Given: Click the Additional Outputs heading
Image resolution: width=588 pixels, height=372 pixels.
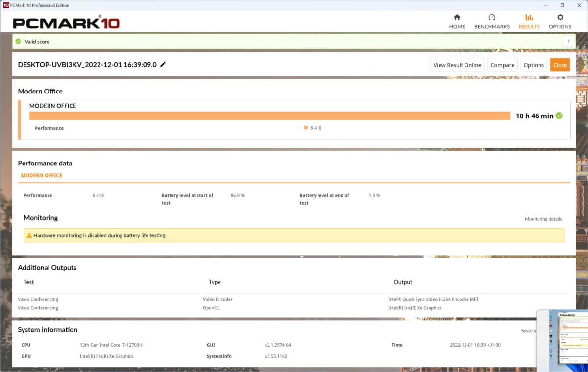Looking at the screenshot, I should click(47, 268).
